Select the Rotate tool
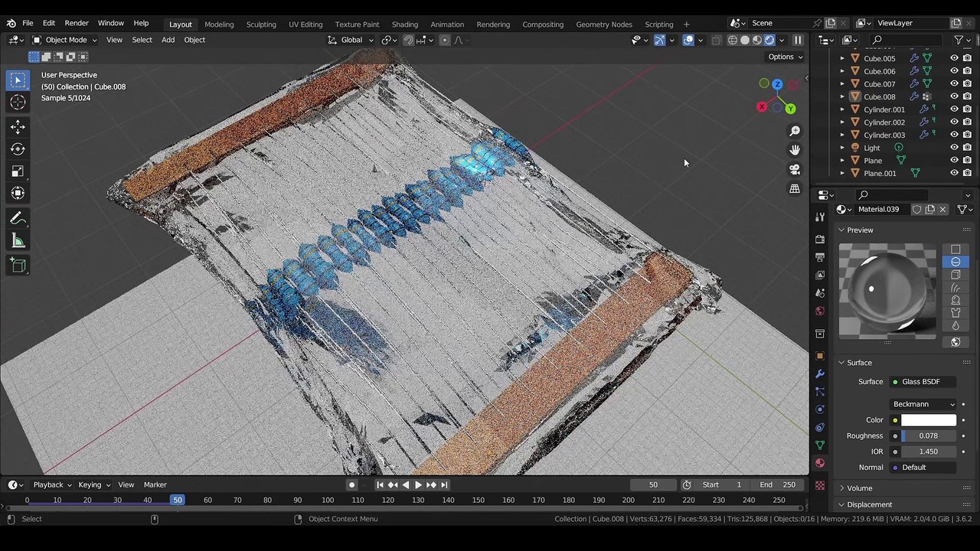 (18, 149)
